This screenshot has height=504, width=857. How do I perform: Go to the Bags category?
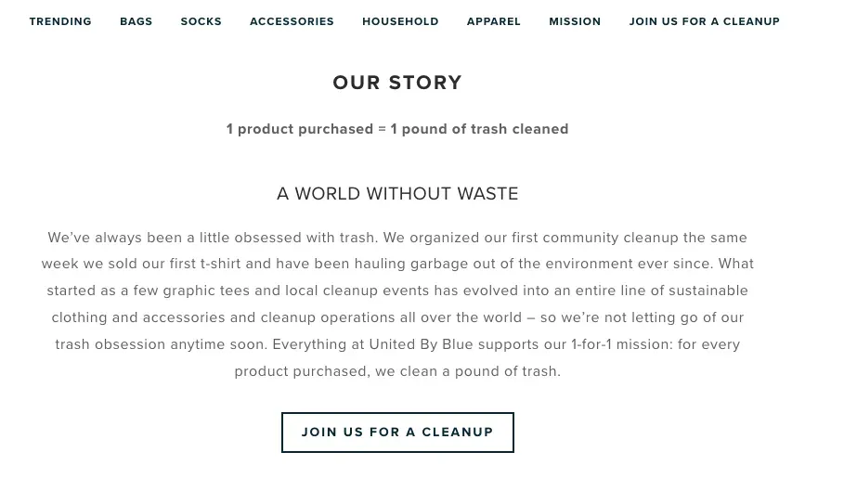pyautogui.click(x=136, y=21)
